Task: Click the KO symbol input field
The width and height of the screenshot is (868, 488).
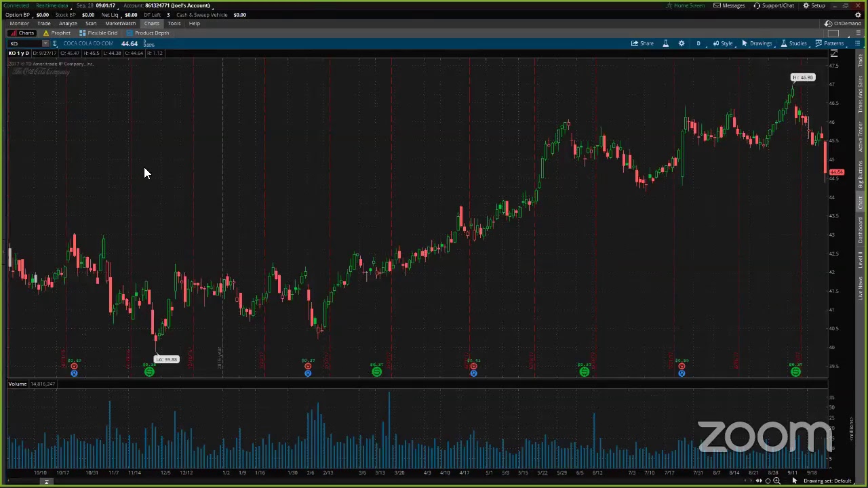Action: (24, 43)
